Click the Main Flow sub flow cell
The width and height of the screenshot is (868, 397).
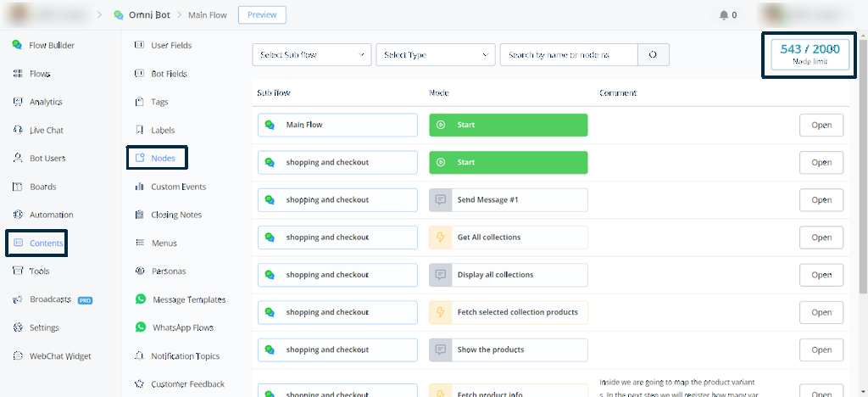click(x=337, y=126)
